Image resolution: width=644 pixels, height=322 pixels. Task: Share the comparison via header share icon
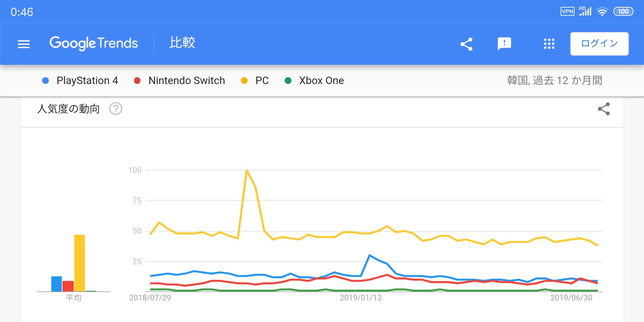click(x=467, y=44)
